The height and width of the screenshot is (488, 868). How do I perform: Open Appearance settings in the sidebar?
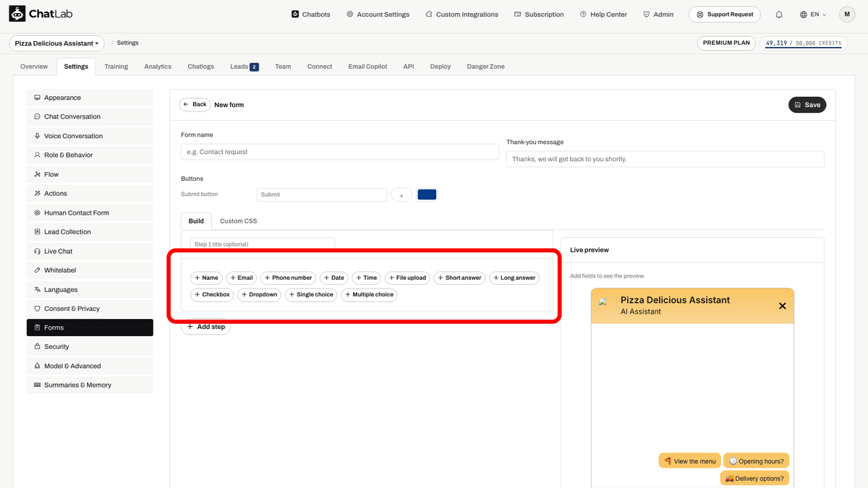90,98
